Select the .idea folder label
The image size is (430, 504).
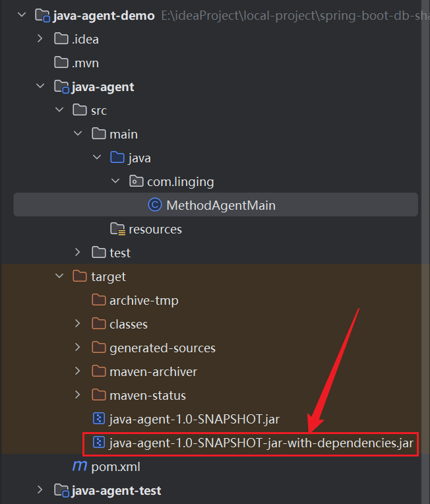85,39
